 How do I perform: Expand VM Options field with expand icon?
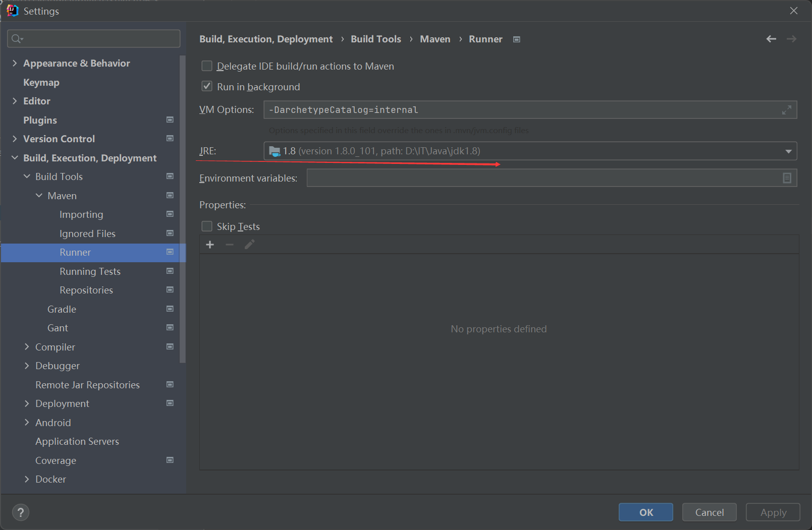tap(786, 110)
